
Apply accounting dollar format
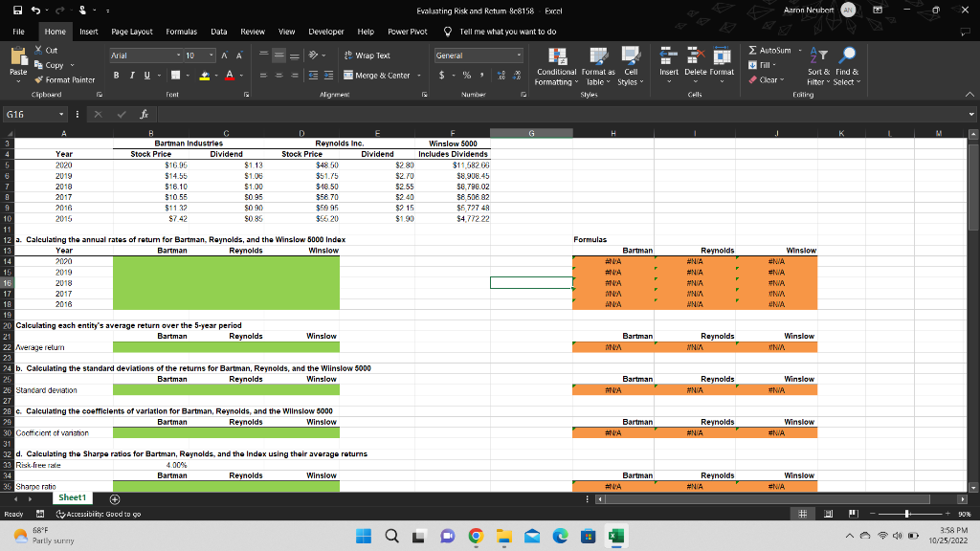442,75
